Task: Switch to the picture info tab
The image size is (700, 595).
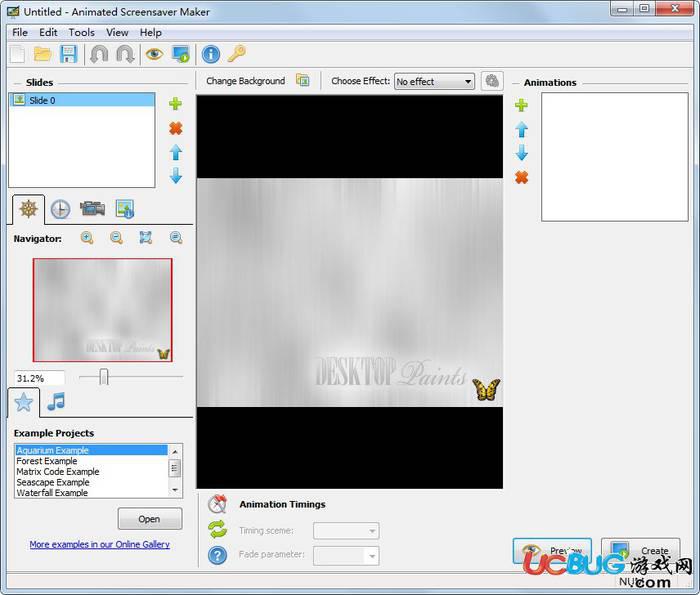Action: point(125,209)
